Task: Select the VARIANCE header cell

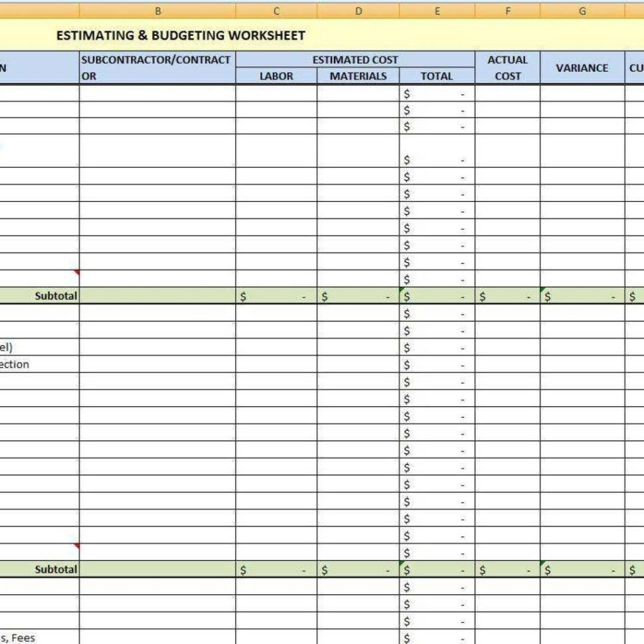Action: coord(582,67)
